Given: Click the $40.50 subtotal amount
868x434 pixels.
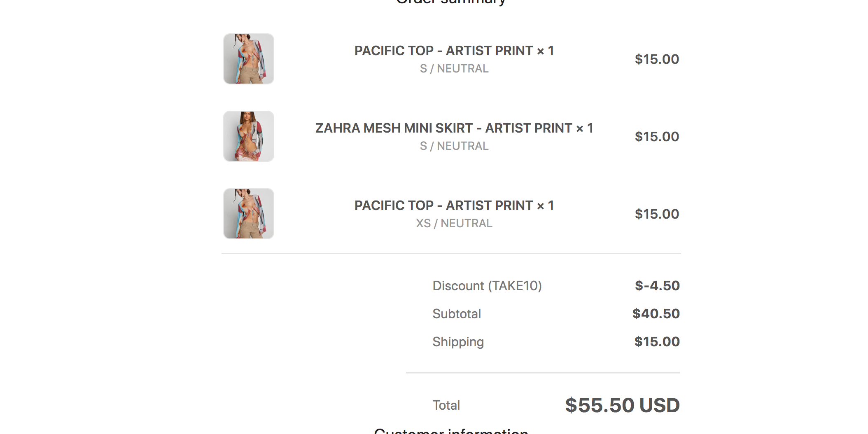Looking at the screenshot, I should 656,314.
